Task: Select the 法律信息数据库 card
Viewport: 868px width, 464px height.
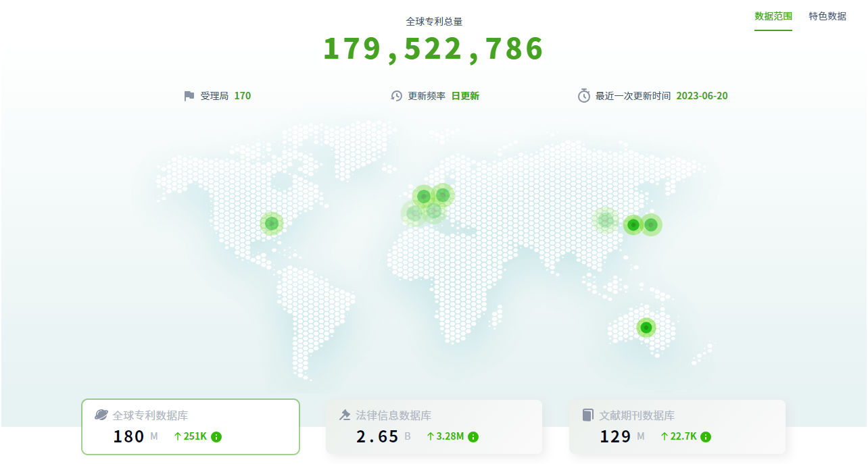Action: point(434,426)
